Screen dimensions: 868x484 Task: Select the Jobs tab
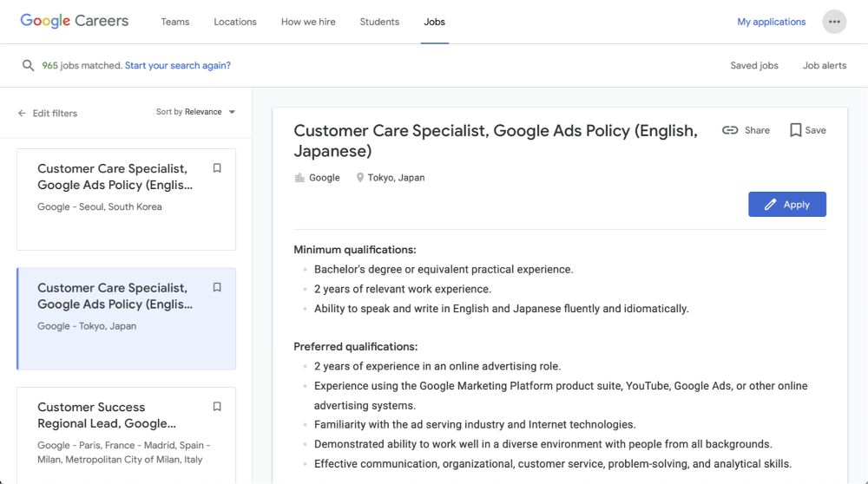(435, 22)
